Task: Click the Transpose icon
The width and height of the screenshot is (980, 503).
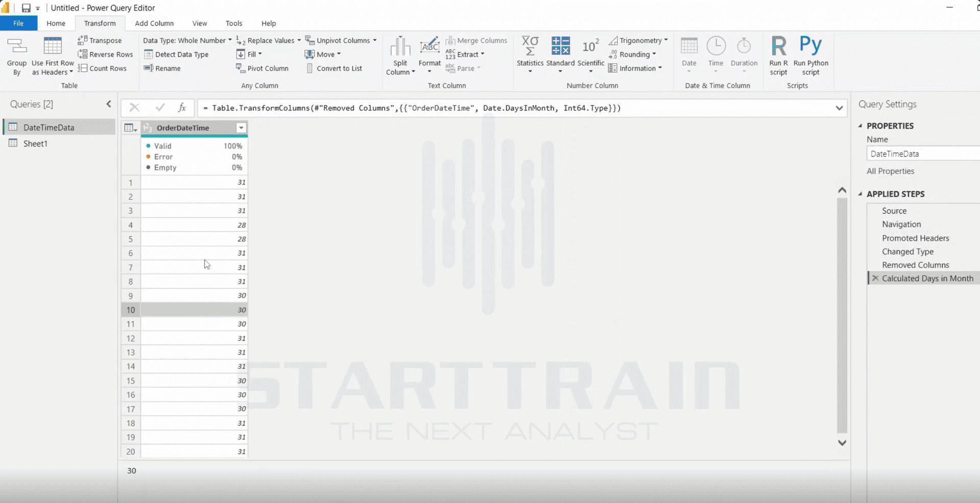Action: (x=82, y=40)
